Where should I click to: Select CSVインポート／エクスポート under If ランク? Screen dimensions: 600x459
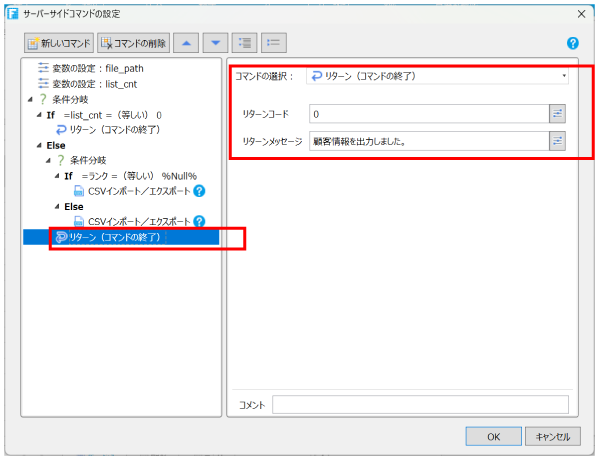point(139,191)
